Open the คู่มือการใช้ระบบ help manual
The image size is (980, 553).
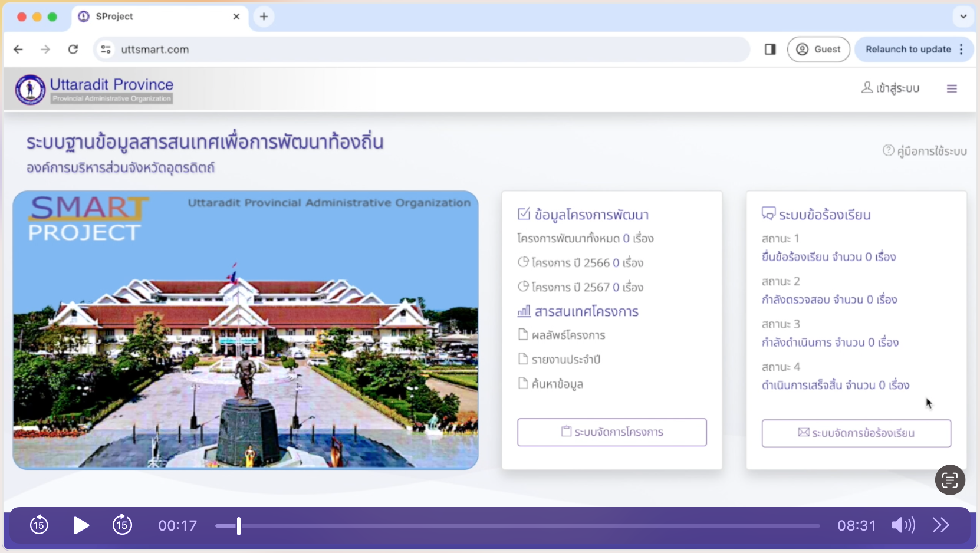pos(925,152)
